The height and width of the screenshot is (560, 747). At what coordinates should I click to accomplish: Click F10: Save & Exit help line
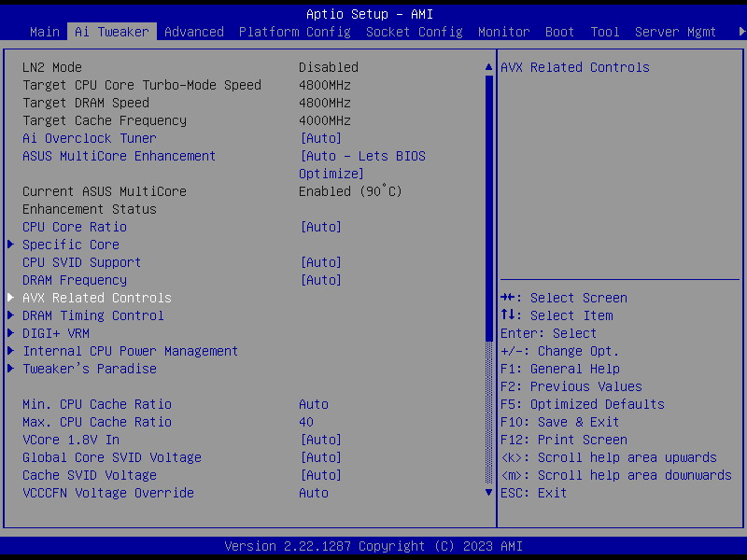click(559, 422)
